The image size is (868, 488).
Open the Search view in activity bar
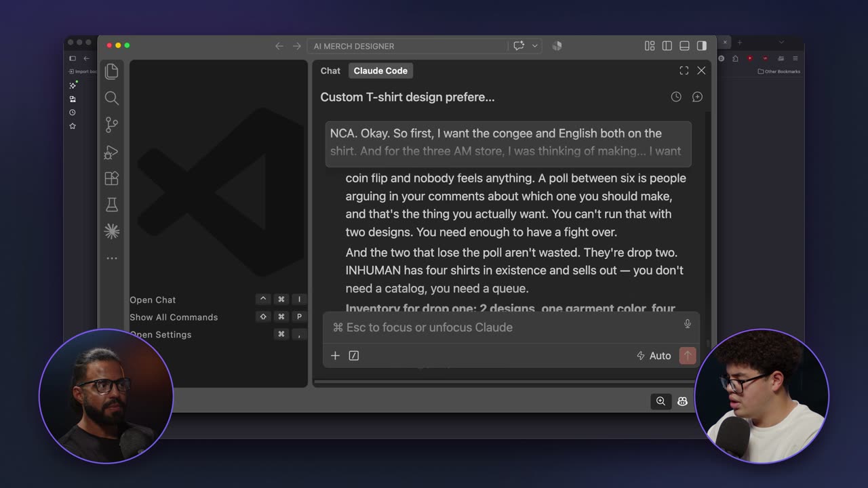click(112, 98)
